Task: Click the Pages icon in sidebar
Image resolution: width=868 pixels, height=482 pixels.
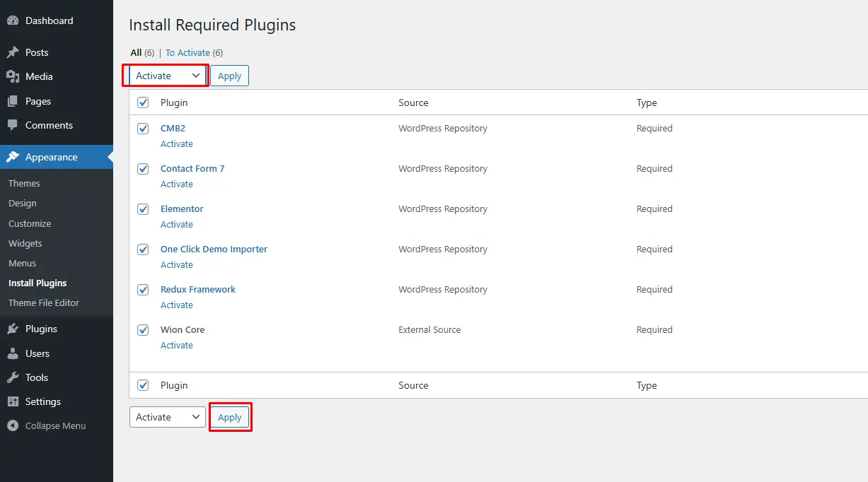Action: click(x=13, y=101)
